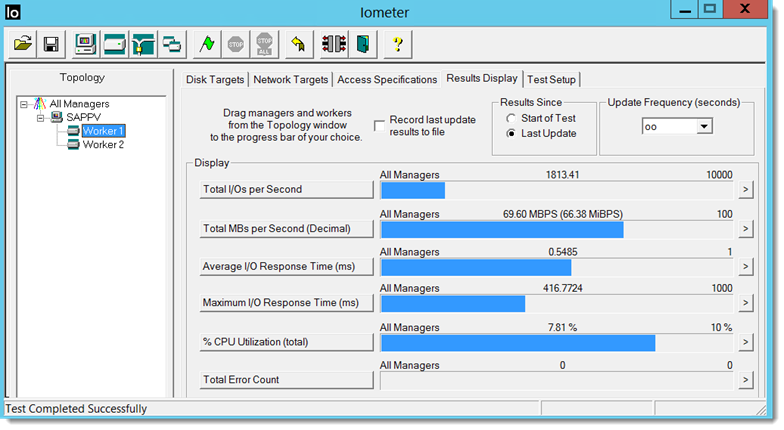Click the Worker 2 disk icon
The image size is (784, 430).
point(74,144)
